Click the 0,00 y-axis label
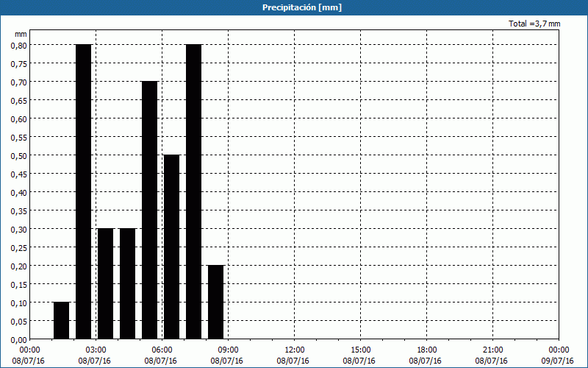The width and height of the screenshot is (588, 368). (19, 339)
